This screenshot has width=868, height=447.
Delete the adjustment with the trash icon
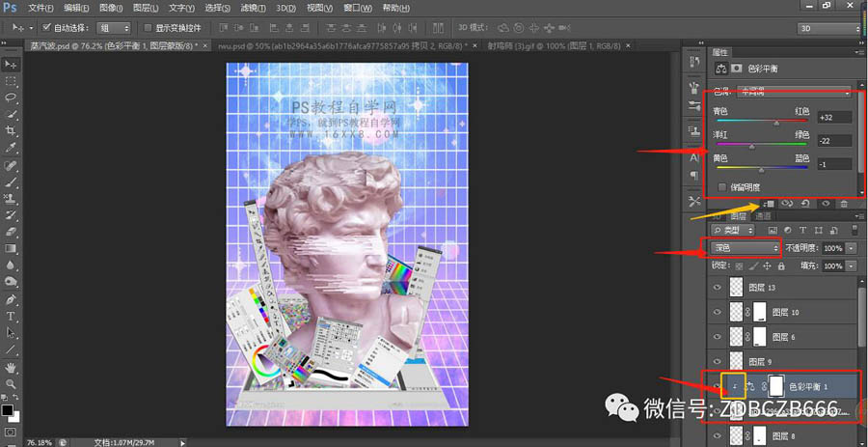pyautogui.click(x=844, y=204)
